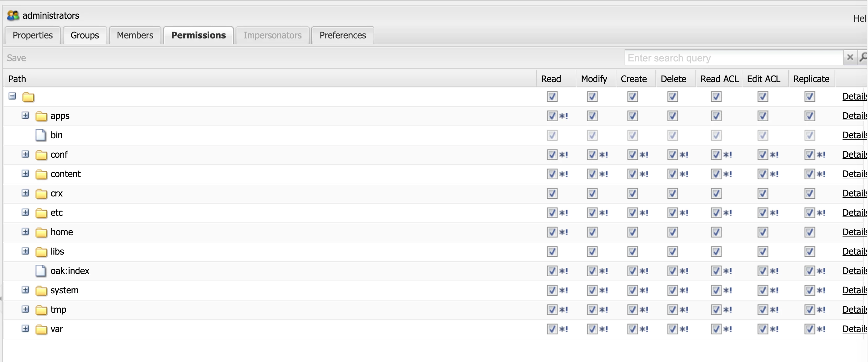Click the bin file icon
This screenshot has height=362, width=868.
41,135
